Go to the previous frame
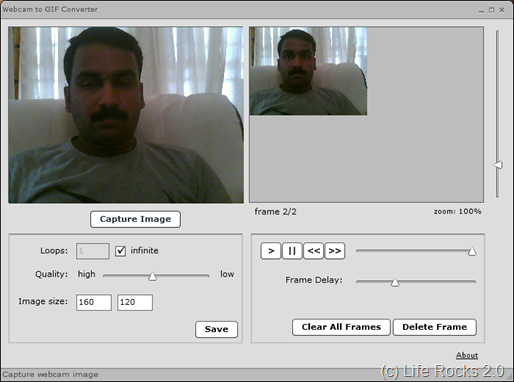Viewport: 514px width, 382px height. [314, 251]
